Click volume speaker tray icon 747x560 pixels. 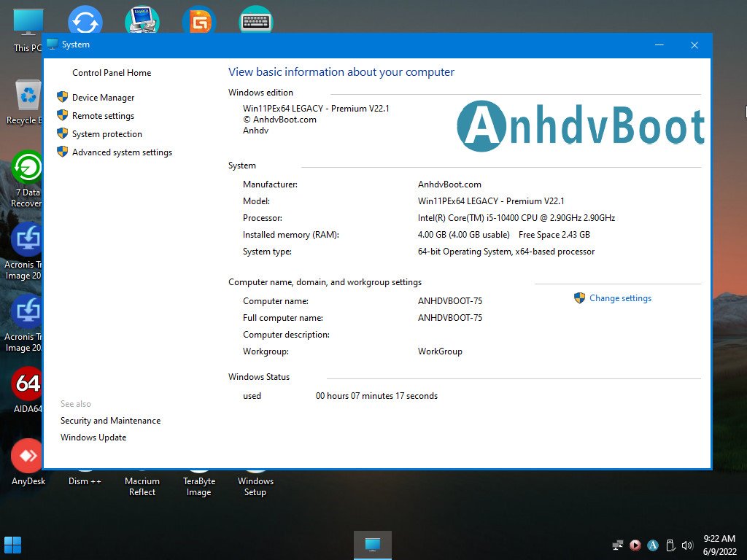point(687,545)
